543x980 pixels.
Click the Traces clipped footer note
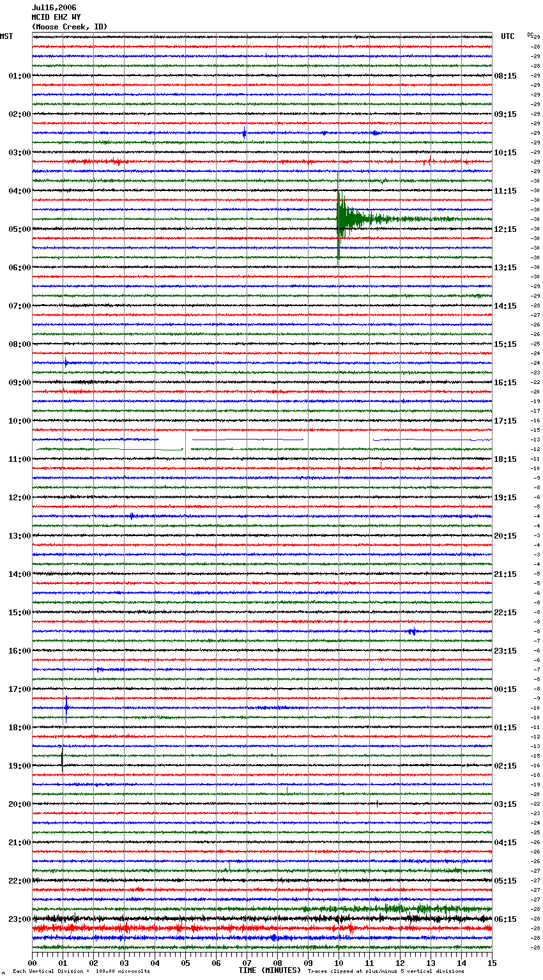[x=386, y=972]
